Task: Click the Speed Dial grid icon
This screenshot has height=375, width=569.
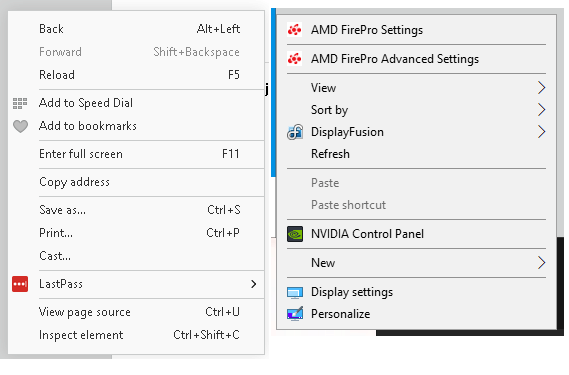Action: click(20, 103)
